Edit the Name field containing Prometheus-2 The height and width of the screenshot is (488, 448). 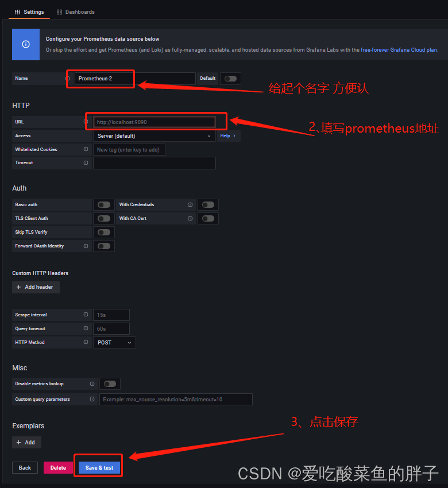coord(135,79)
